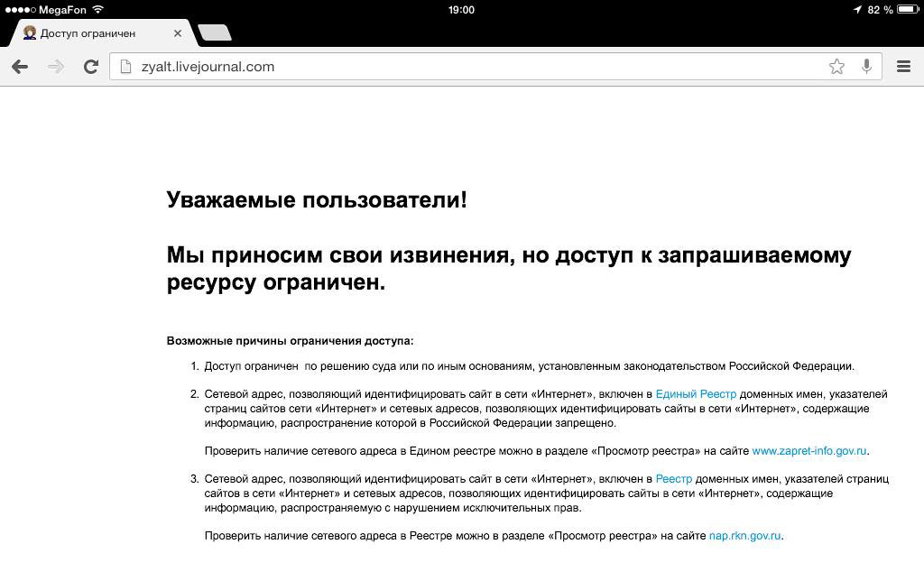
Task: Tap the browser back arrow
Action: point(20,67)
